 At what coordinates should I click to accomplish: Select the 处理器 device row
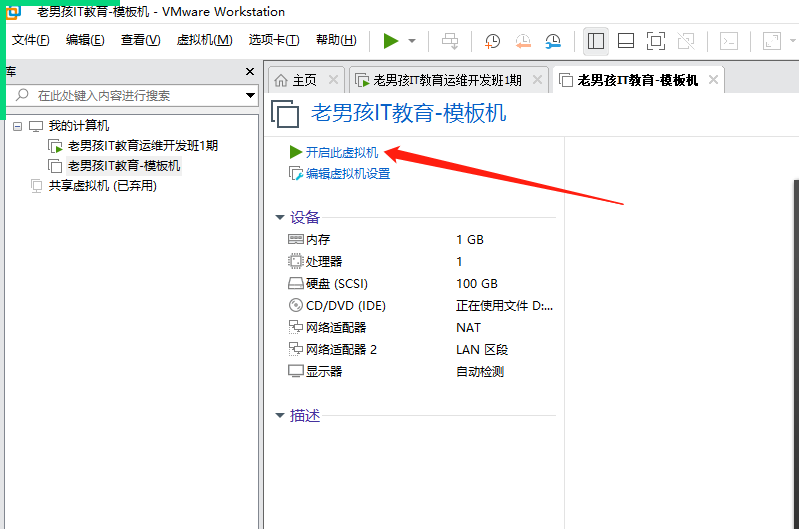421,261
